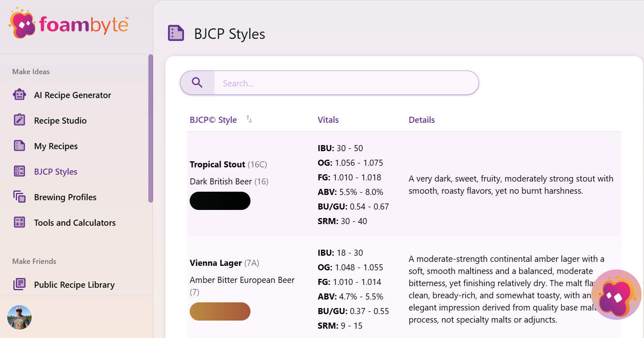Click the sidebar vertical scrollbar
The height and width of the screenshot is (338, 644).
(x=151, y=128)
